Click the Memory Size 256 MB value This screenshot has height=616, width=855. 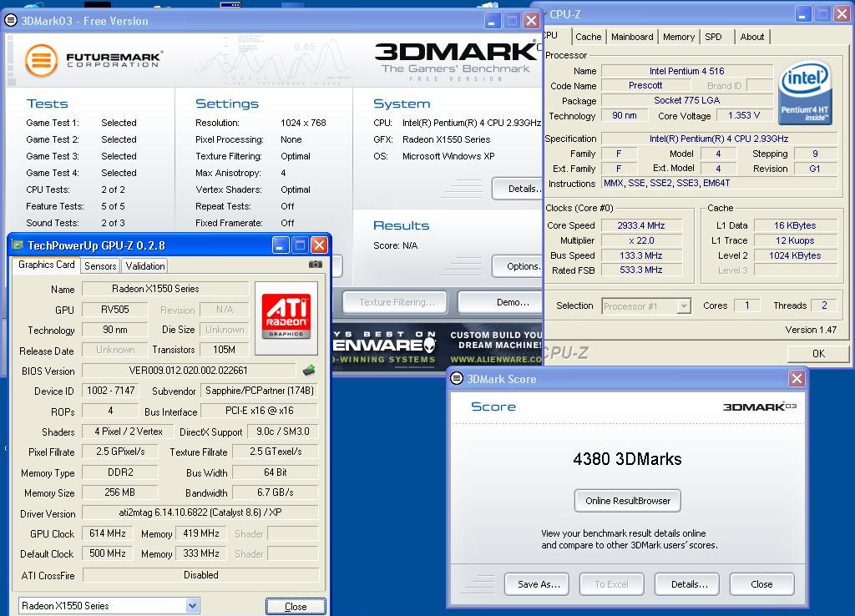click(x=120, y=492)
